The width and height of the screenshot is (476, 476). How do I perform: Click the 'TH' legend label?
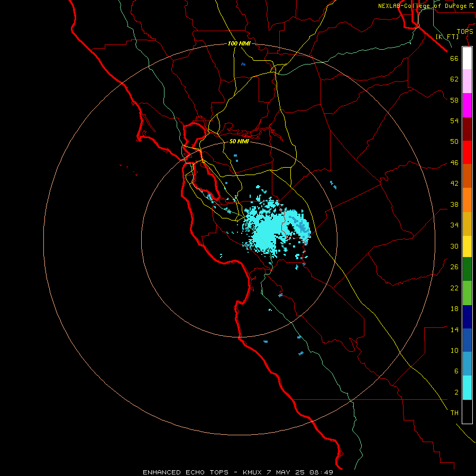pos(454,413)
